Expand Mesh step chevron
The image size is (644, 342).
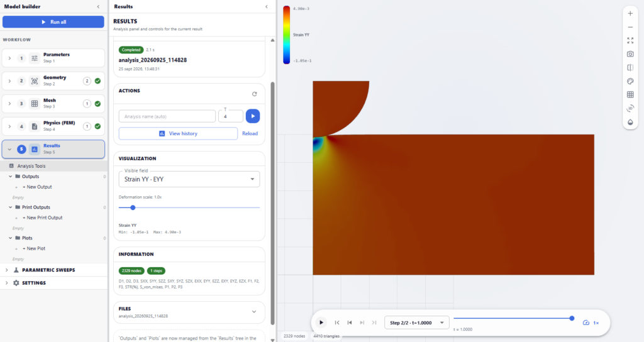pyautogui.click(x=9, y=104)
